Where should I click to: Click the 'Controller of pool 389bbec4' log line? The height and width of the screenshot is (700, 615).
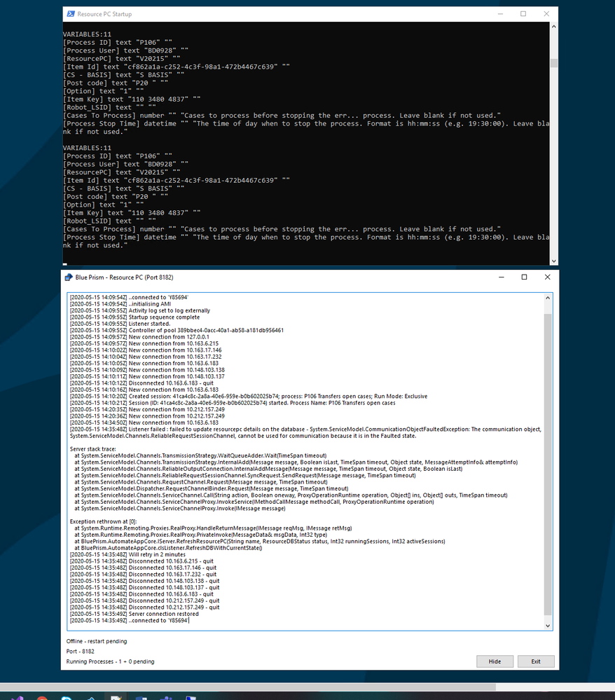tap(177, 330)
